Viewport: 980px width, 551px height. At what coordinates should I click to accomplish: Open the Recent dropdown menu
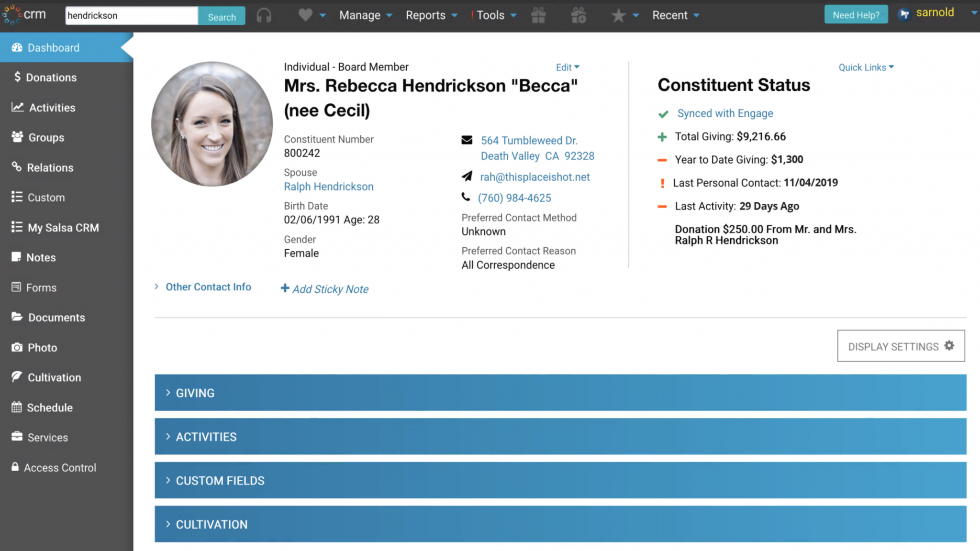click(676, 15)
